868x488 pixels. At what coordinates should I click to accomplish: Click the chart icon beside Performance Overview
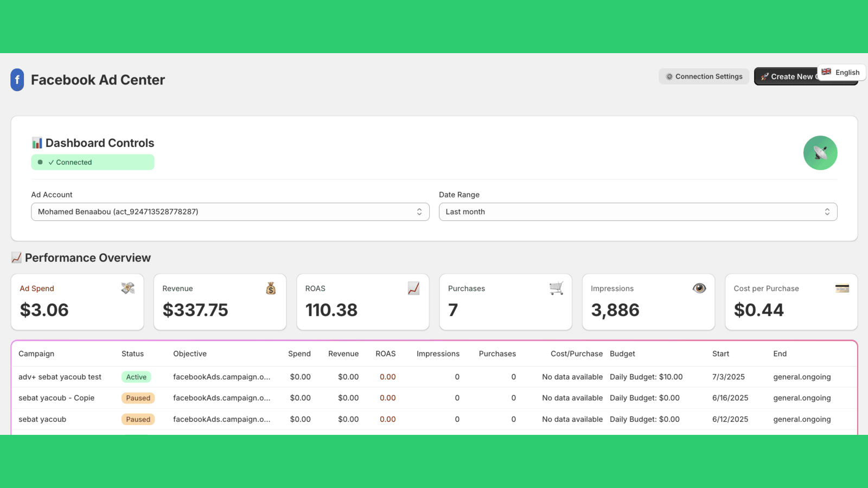pyautogui.click(x=16, y=258)
